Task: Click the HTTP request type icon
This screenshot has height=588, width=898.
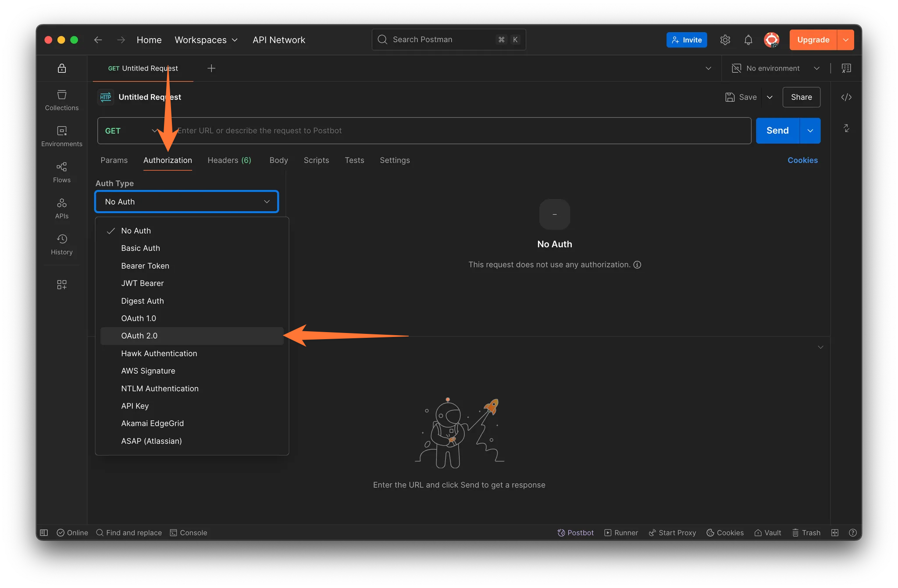Action: point(106,97)
